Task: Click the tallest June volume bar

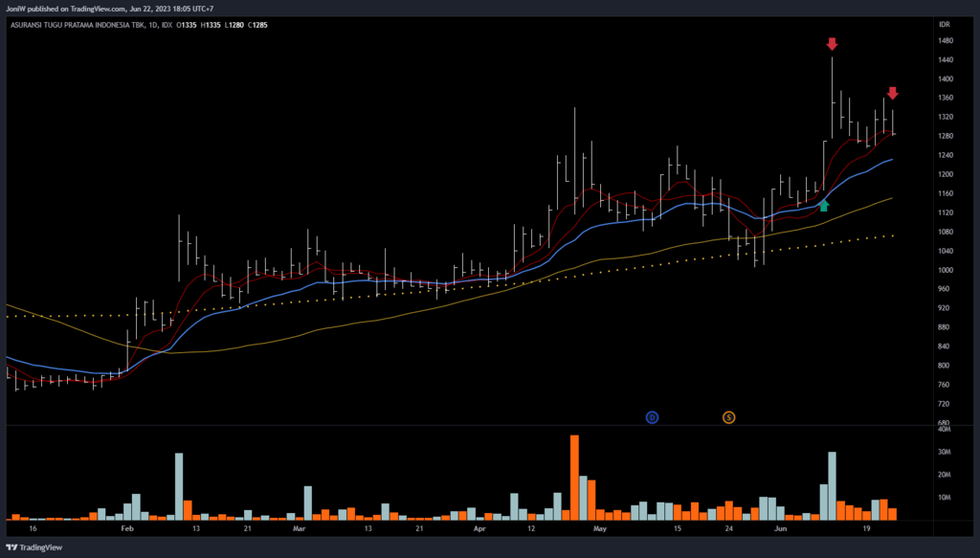Action: 832,485
